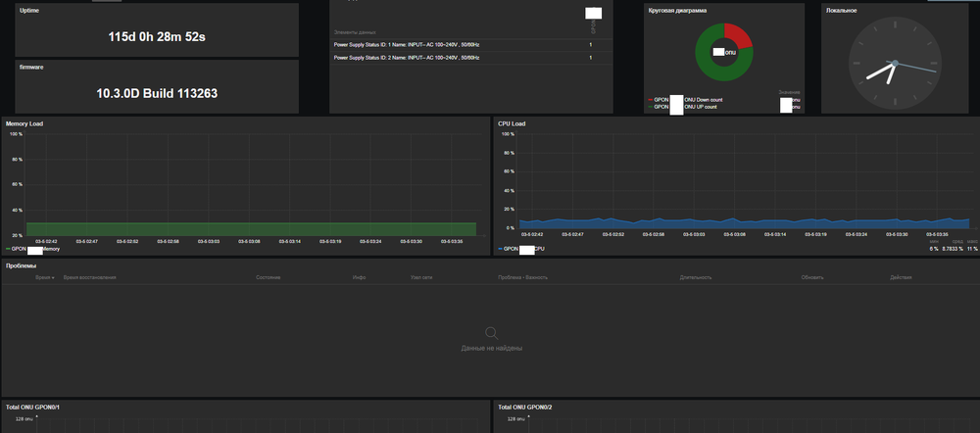Viewport: 980px width, 433px height.
Task: Click the "Элементы данных" header label
Action: point(355,32)
